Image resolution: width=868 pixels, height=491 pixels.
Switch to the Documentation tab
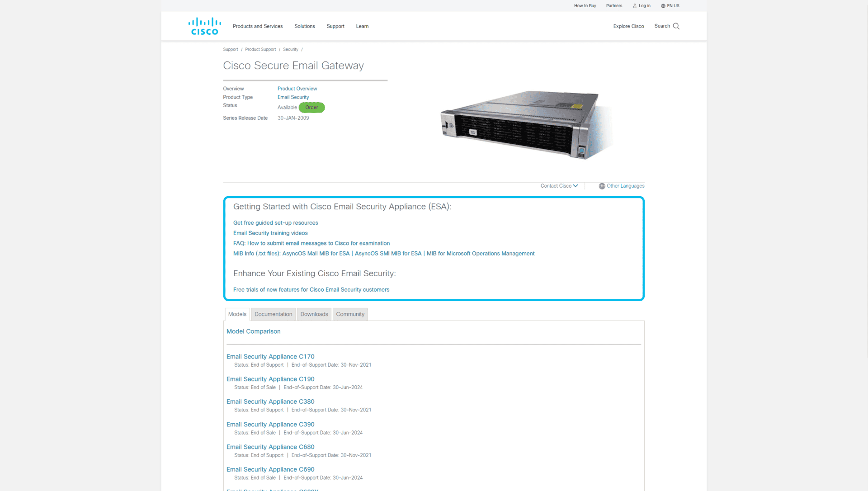(x=273, y=314)
